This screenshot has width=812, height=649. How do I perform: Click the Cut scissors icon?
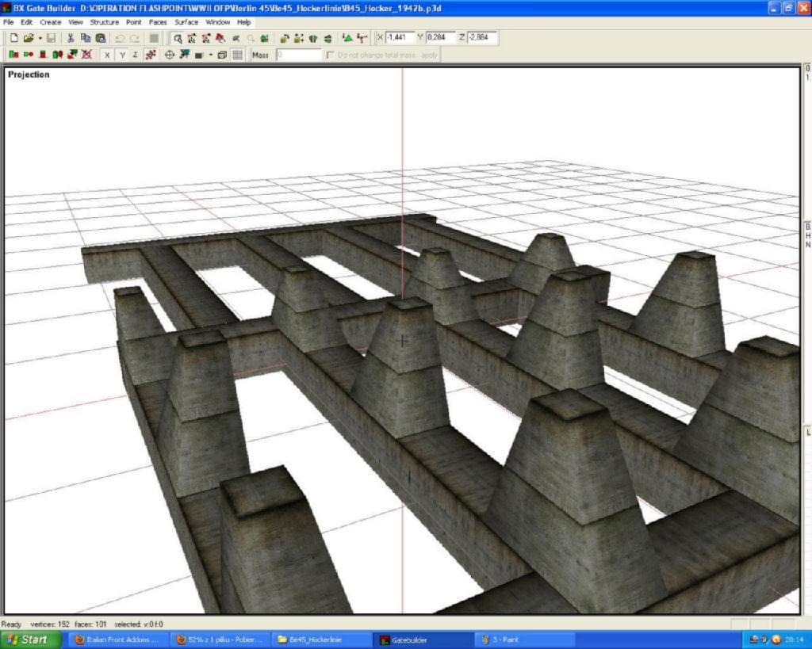pyautogui.click(x=71, y=38)
